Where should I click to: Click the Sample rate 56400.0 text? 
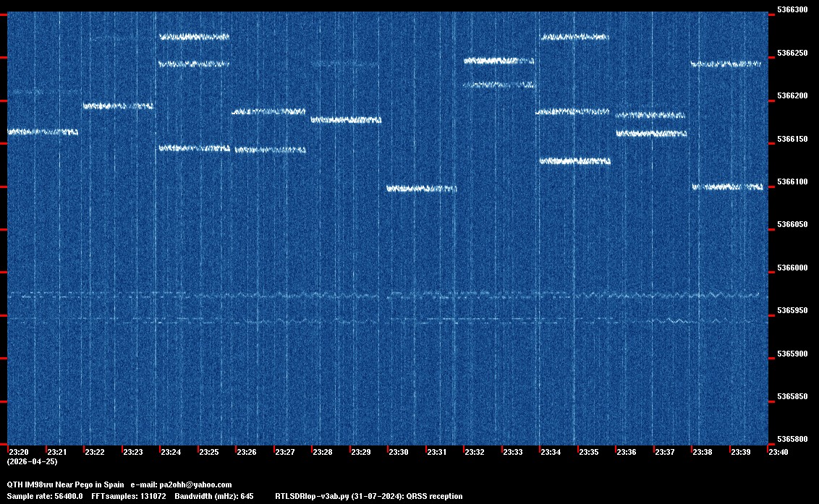coord(44,496)
